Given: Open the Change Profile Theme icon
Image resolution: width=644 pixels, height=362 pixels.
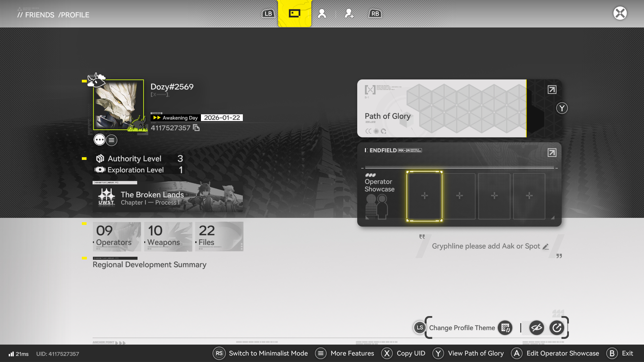Looking at the screenshot, I should [x=505, y=328].
